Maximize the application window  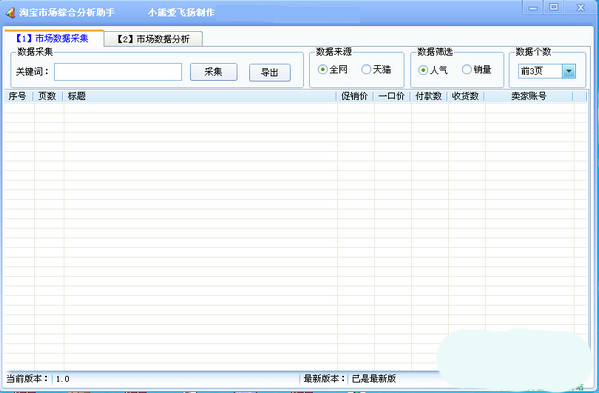[x=554, y=7]
